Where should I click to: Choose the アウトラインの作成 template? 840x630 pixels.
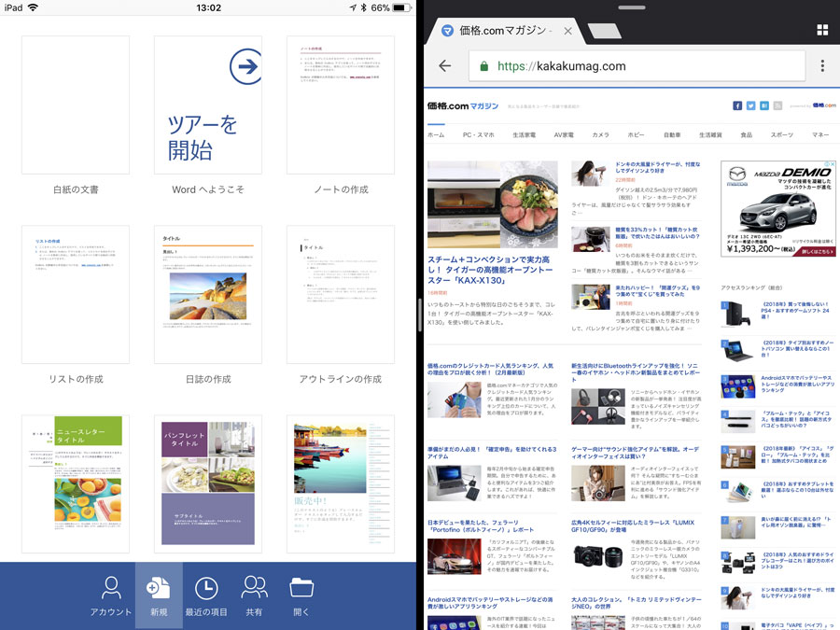click(x=341, y=294)
